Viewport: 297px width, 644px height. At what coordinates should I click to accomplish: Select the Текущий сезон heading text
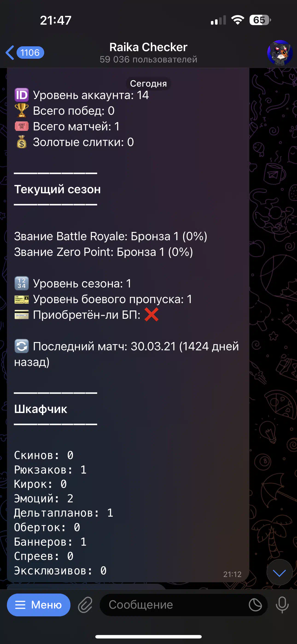[x=58, y=189]
